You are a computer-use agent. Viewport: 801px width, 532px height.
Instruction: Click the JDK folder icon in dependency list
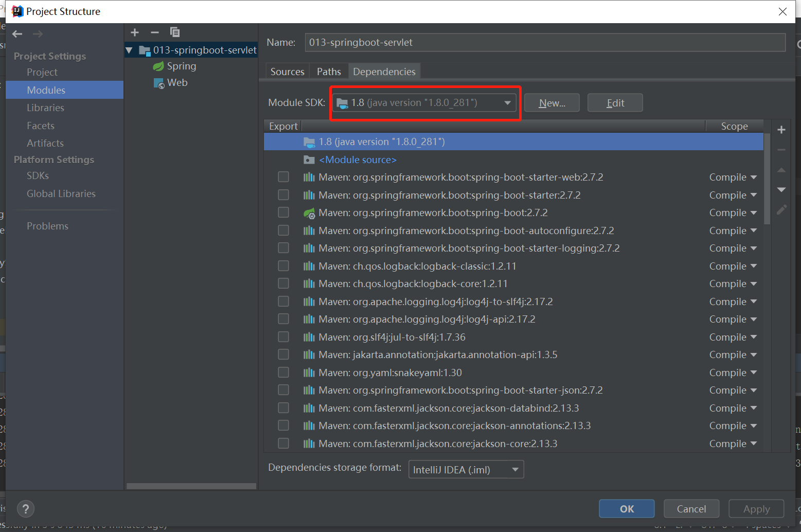[x=309, y=142]
